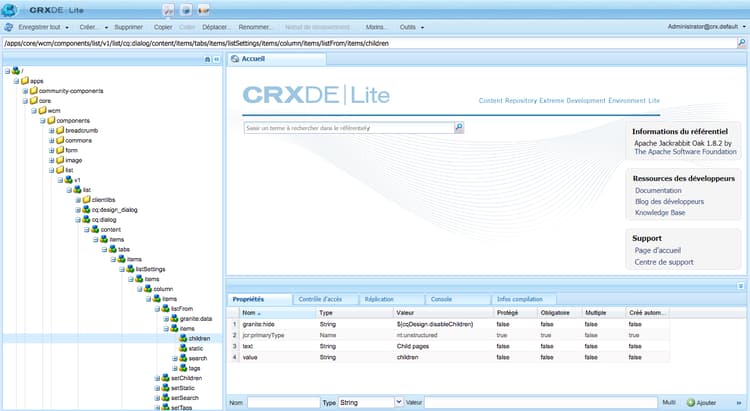The height and width of the screenshot is (411, 750).
Task: Click the first switcher icon in the top bar
Action: (168, 10)
